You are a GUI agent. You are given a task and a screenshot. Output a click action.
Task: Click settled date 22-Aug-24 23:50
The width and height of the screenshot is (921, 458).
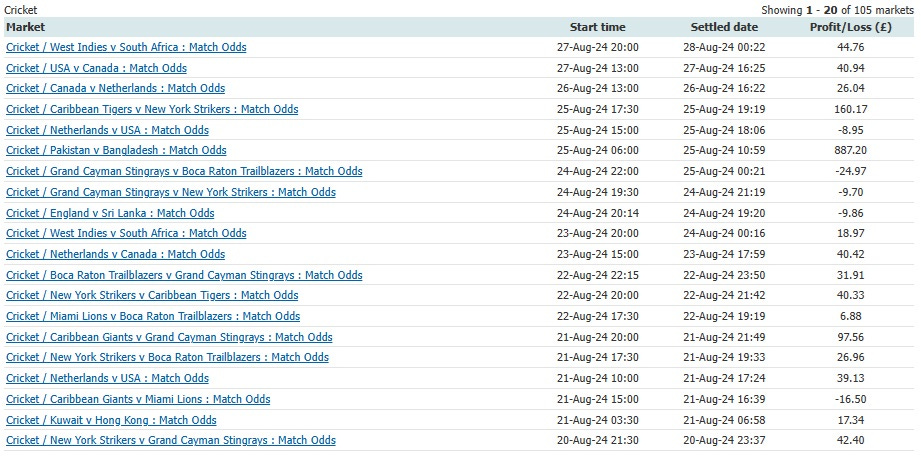[x=724, y=275]
